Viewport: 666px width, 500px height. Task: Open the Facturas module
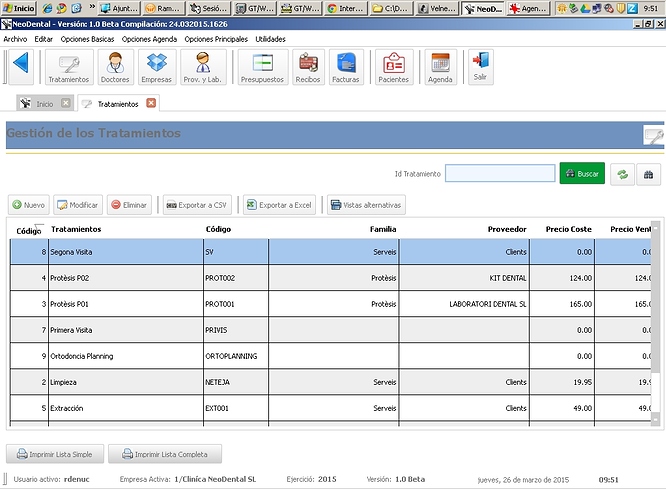click(x=346, y=66)
